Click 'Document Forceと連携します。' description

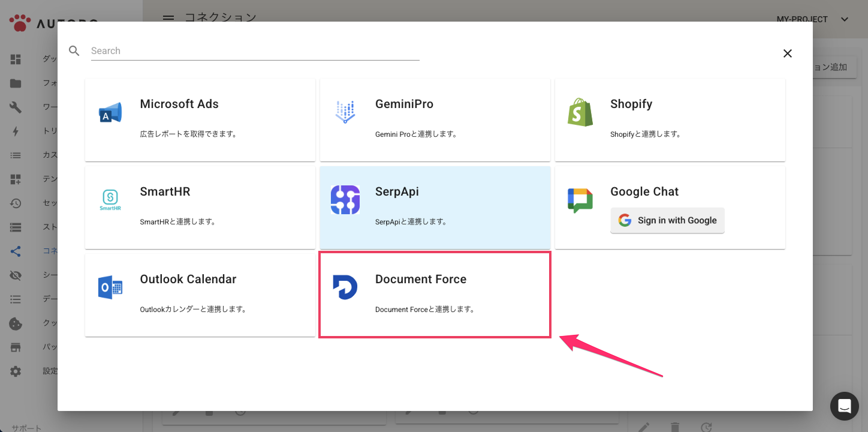pyautogui.click(x=425, y=310)
